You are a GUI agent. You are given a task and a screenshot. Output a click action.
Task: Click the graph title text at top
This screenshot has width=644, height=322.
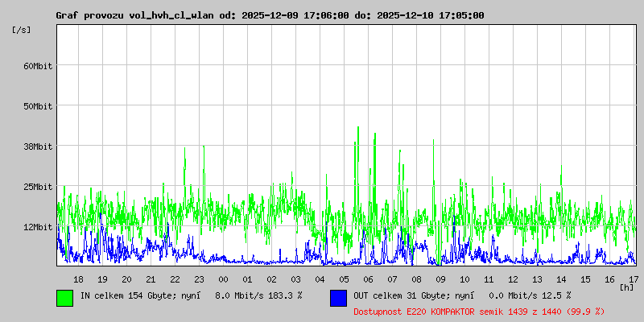[x=270, y=15]
